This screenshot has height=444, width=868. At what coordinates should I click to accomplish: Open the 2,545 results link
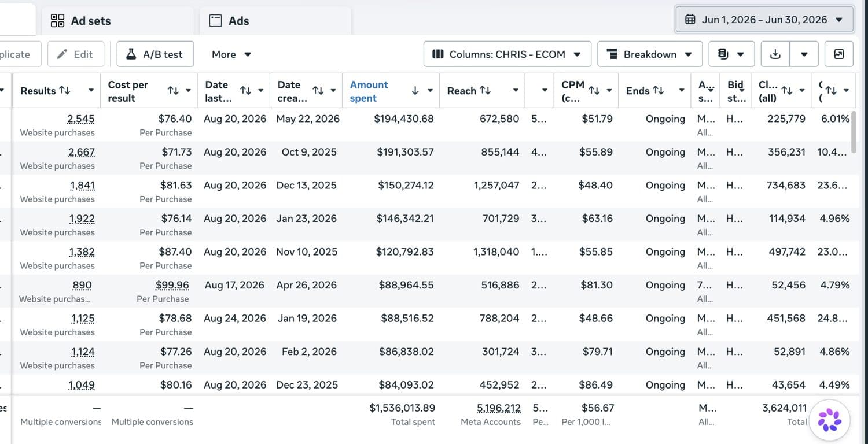(81, 119)
